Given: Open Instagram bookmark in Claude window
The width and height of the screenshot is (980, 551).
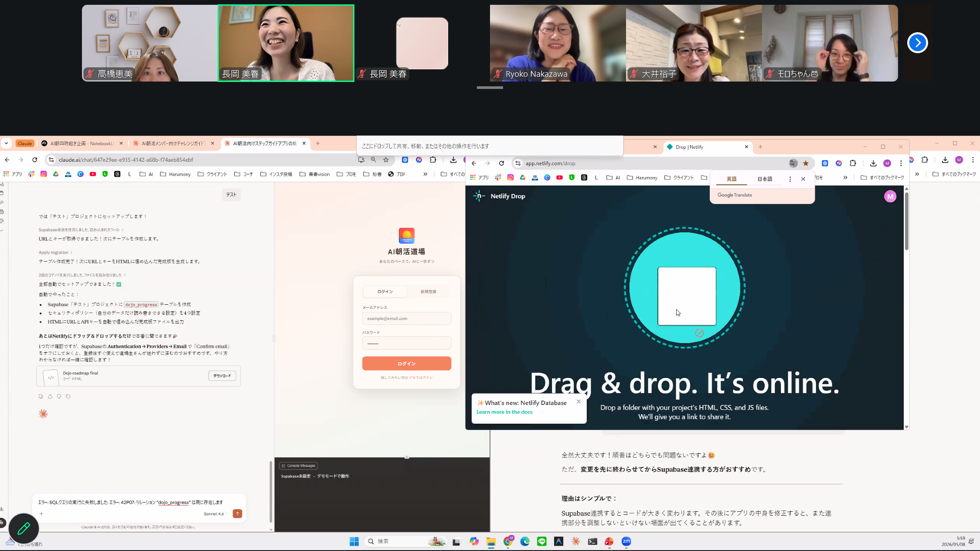Looking at the screenshot, I should (44, 174).
